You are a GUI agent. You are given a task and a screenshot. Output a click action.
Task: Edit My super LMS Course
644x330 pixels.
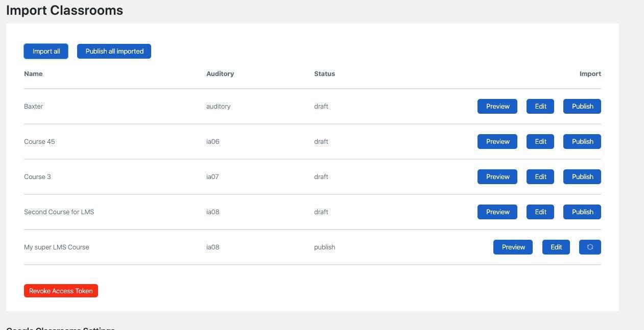[x=556, y=247]
